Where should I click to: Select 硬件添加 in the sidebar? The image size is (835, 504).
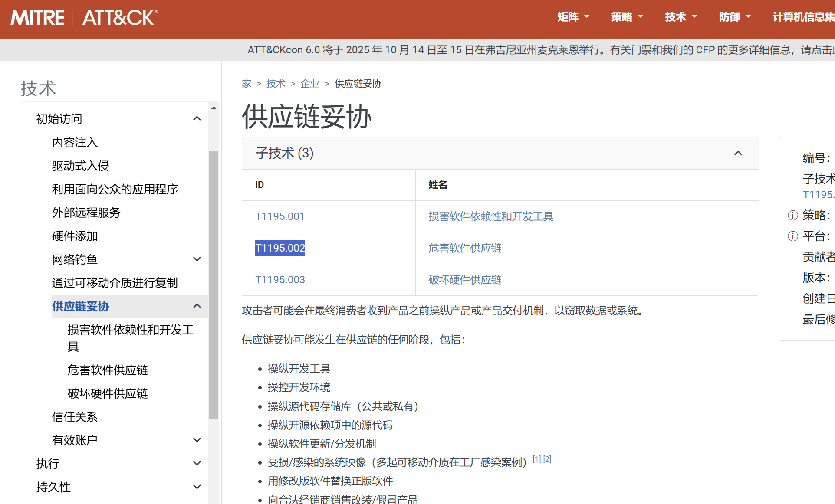75,236
